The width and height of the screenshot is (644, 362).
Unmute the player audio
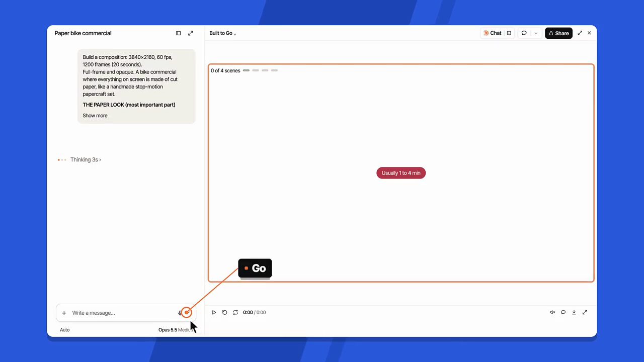pyautogui.click(x=552, y=312)
